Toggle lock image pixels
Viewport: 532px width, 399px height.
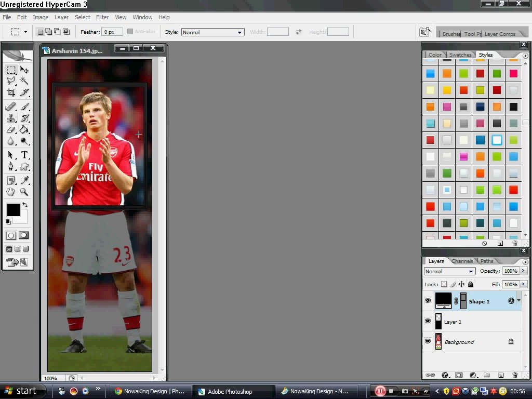tap(453, 284)
